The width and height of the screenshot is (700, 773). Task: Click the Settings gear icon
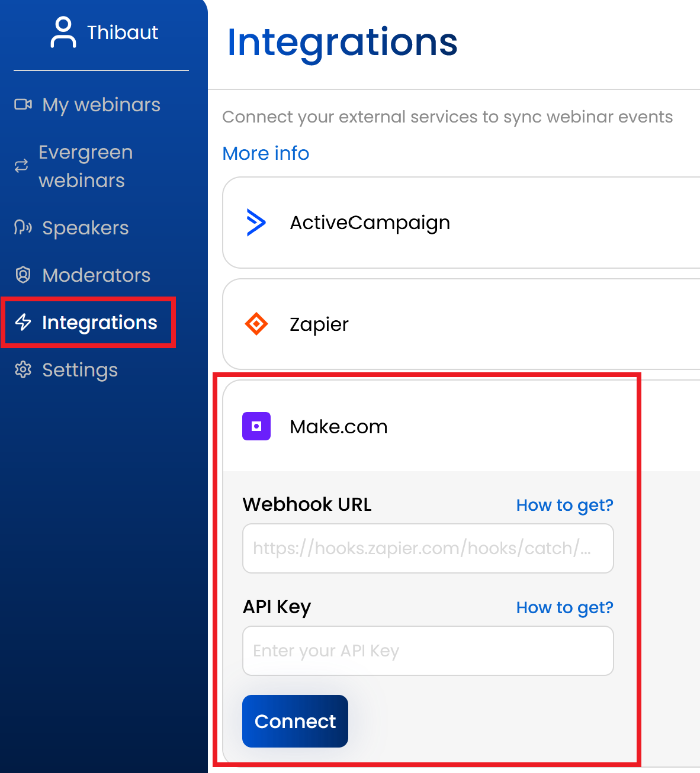click(23, 370)
